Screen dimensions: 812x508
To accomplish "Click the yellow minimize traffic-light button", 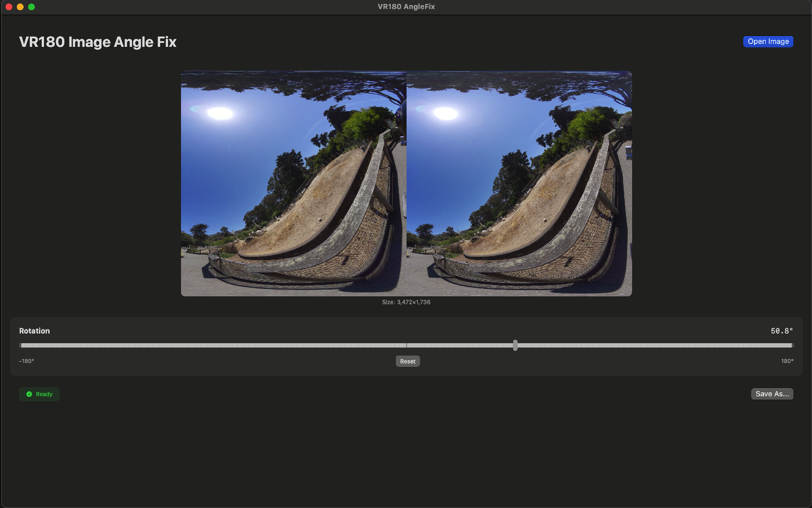I will pos(20,7).
